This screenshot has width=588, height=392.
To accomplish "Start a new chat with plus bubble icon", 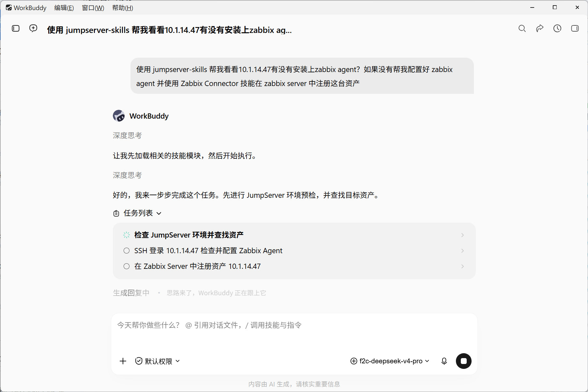I will [33, 28].
